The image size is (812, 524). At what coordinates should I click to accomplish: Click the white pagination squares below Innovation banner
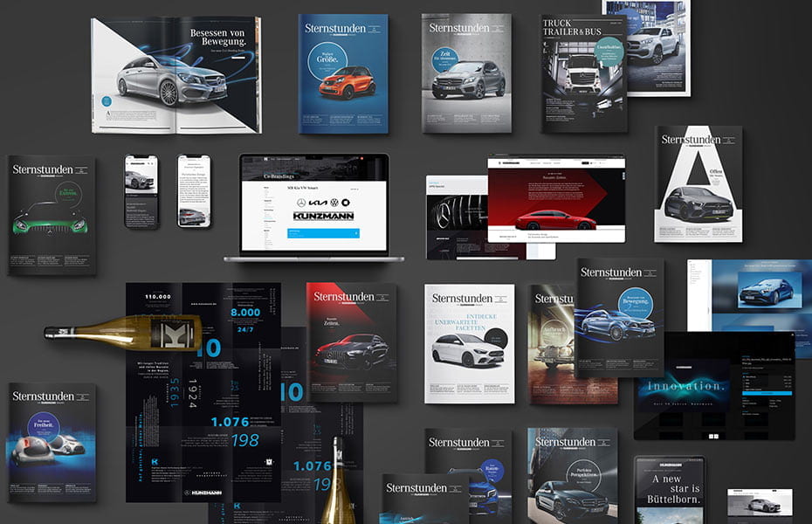click(x=712, y=436)
